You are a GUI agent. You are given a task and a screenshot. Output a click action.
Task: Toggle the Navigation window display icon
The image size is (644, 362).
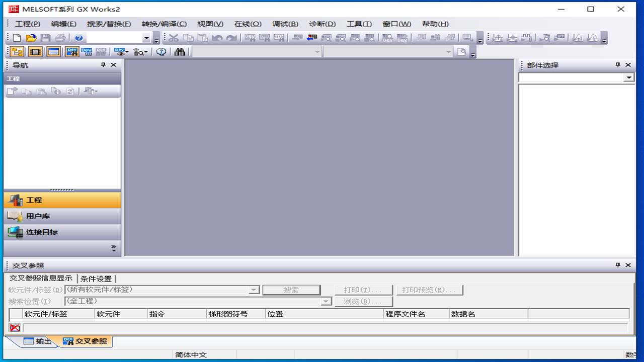(x=17, y=51)
